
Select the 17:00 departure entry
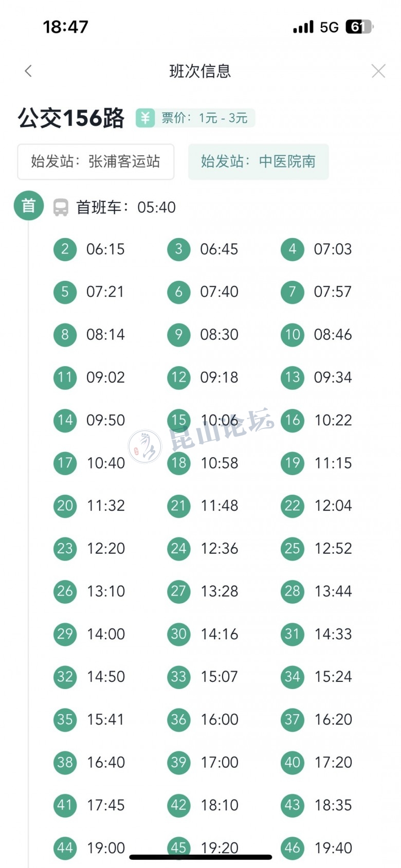coord(220,762)
